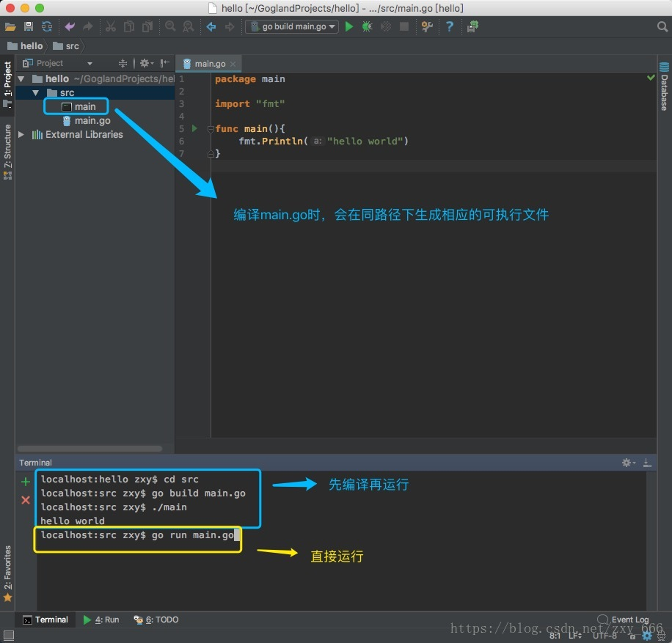Screen dimensions: 672x643
Task: Navigate Back with the left arrow
Action: [211, 27]
